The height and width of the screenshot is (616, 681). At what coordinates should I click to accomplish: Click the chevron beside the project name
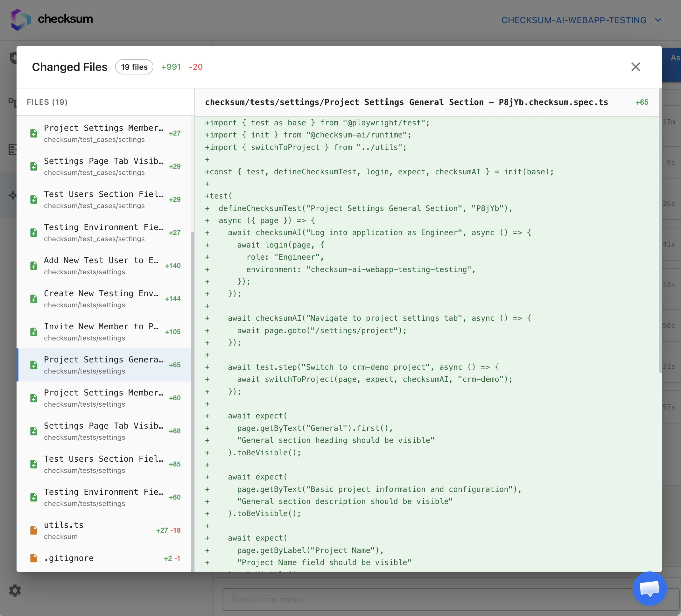[658, 20]
